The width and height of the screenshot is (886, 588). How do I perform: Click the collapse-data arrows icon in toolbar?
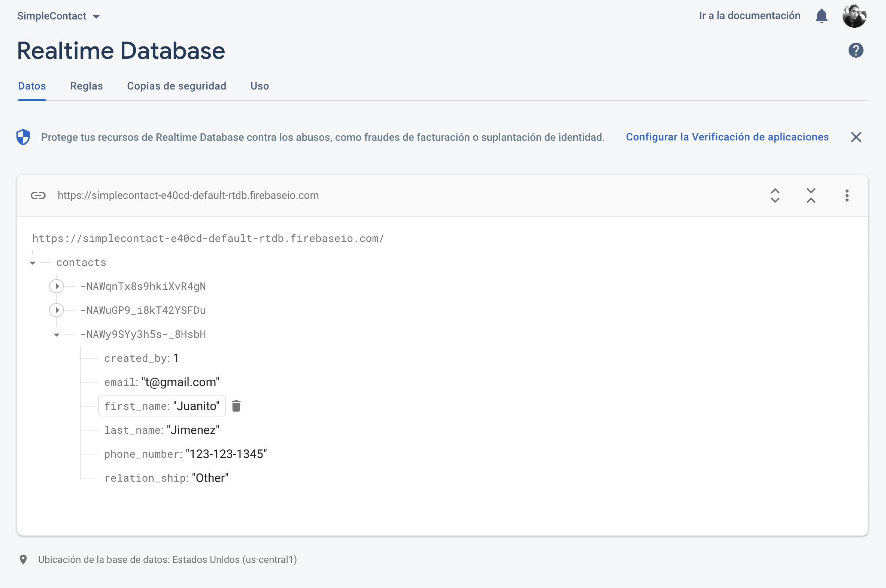(810, 196)
